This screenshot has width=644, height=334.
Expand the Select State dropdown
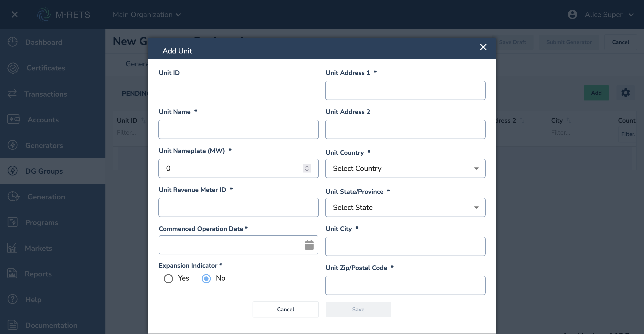[405, 207]
